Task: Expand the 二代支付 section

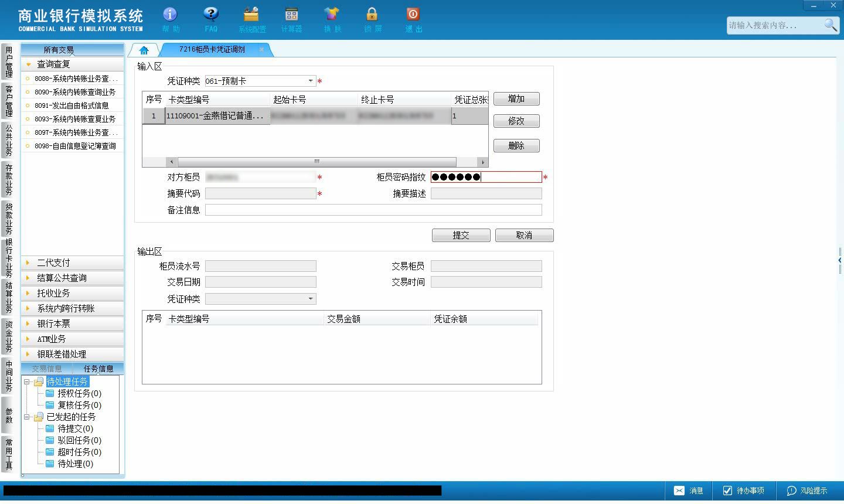Action: coord(73,263)
